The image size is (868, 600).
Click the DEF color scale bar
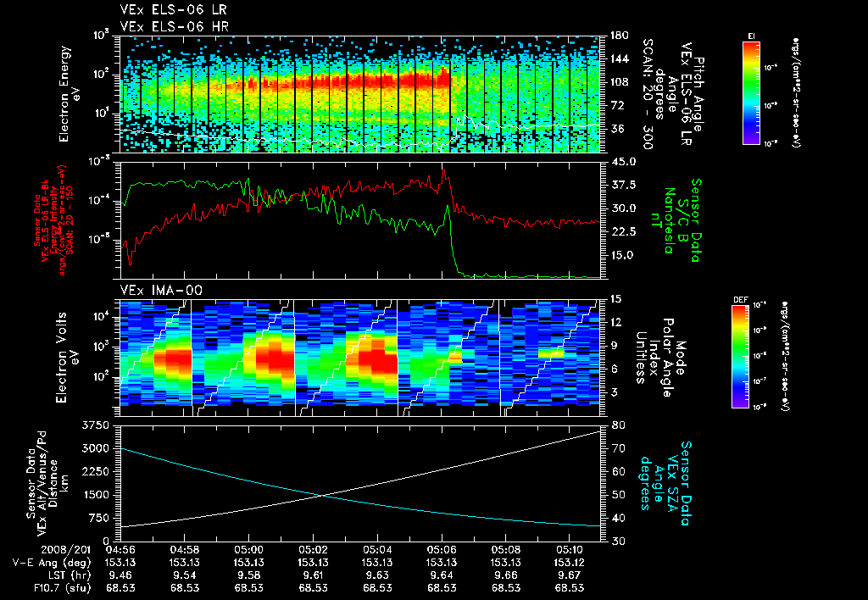pyautogui.click(x=741, y=357)
